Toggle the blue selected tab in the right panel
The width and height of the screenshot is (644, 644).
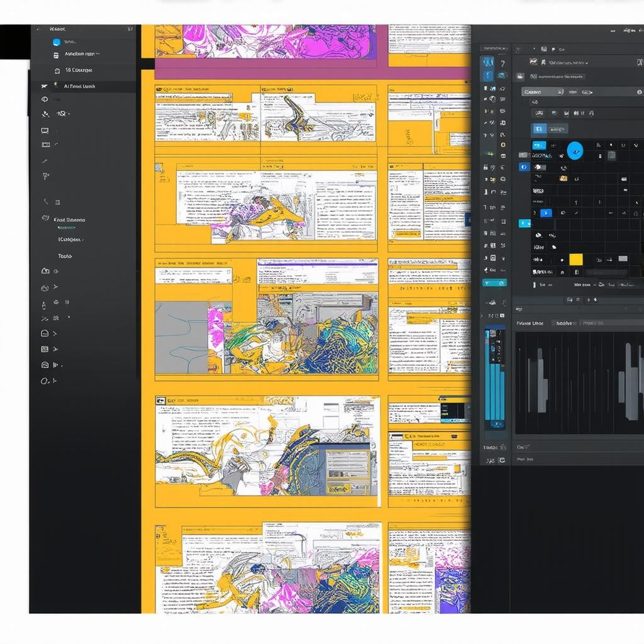click(540, 129)
